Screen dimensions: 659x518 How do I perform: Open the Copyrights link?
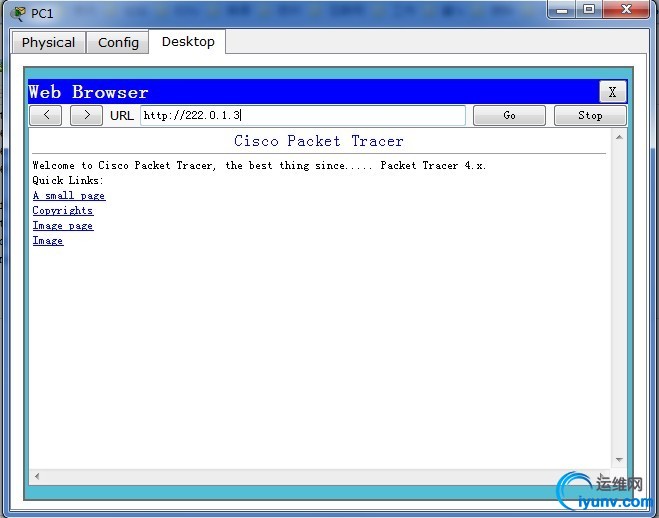point(63,210)
